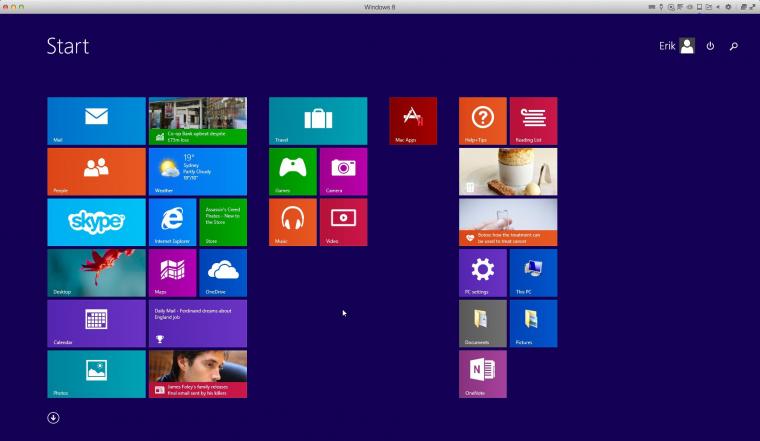The width and height of the screenshot is (760, 441).
Task: Click the search magnifier icon
Action: coord(734,46)
